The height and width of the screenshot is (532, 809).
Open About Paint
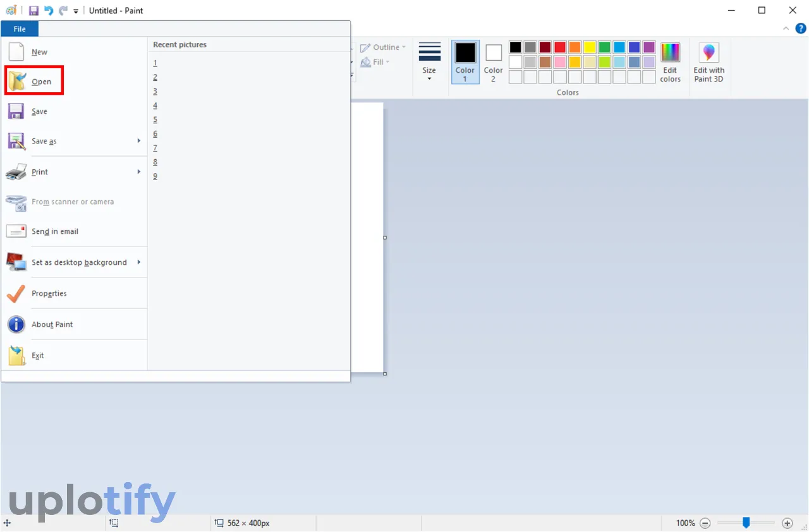click(74, 324)
